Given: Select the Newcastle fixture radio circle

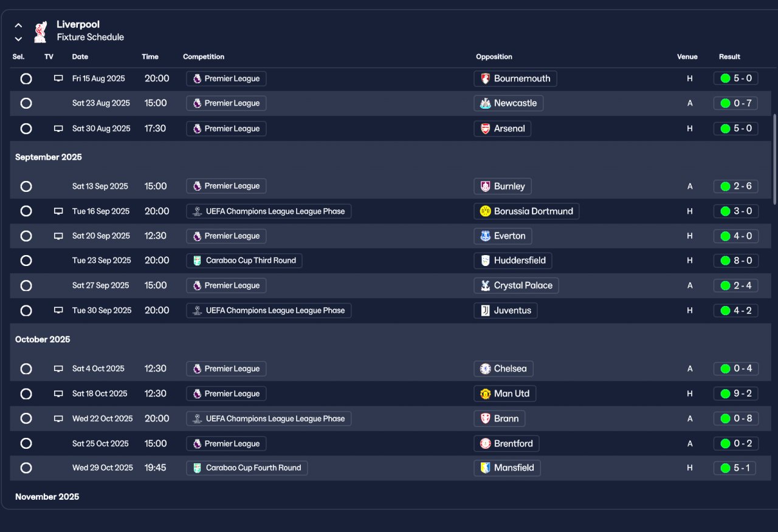Looking at the screenshot, I should 26,103.
